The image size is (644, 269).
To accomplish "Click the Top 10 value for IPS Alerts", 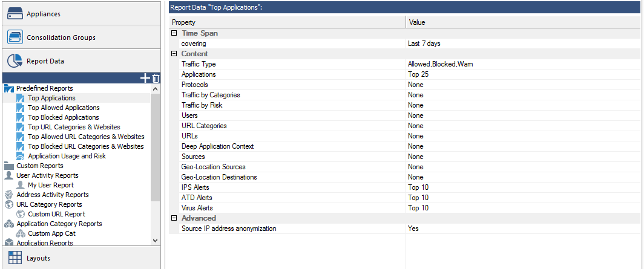I will (418, 187).
